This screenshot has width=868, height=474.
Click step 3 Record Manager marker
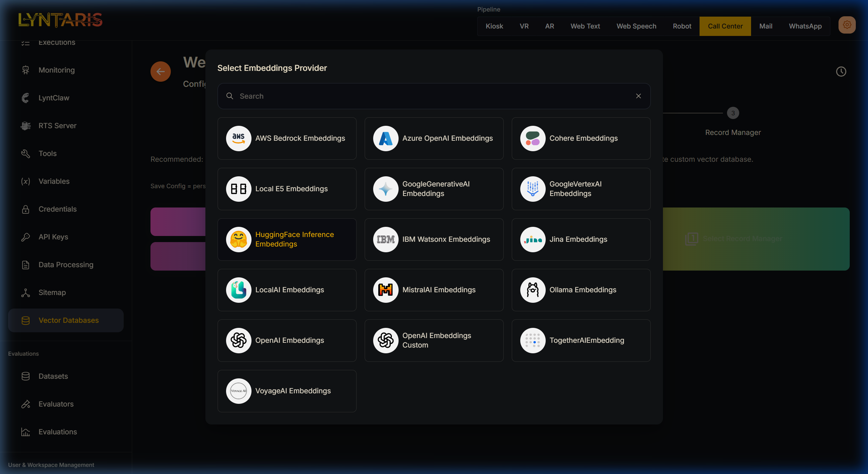point(733,113)
